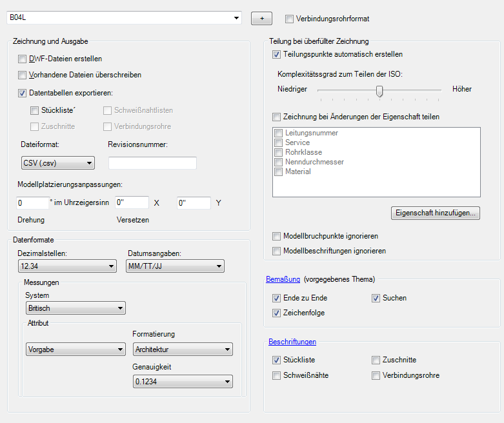This screenshot has width=504, height=423.
Task: Click the Drehung angle input field
Action: point(32,202)
